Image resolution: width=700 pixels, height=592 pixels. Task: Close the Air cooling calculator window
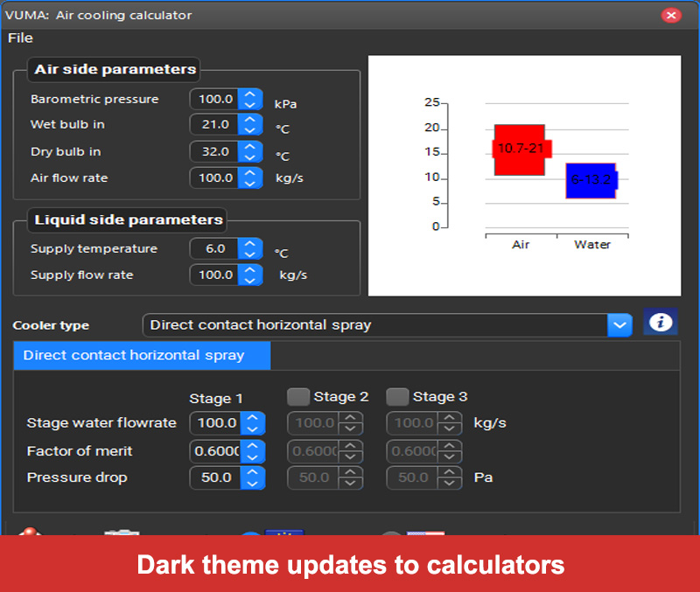click(x=671, y=15)
